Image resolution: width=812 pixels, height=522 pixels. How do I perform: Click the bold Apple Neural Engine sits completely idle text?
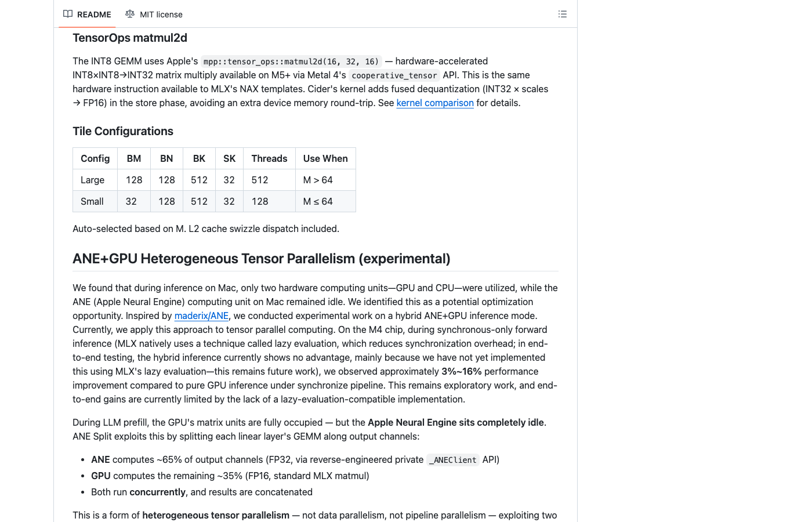[x=456, y=422]
